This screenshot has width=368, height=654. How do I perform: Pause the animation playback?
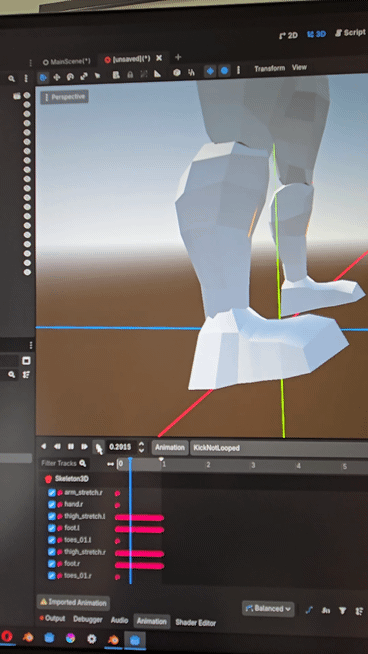71,447
